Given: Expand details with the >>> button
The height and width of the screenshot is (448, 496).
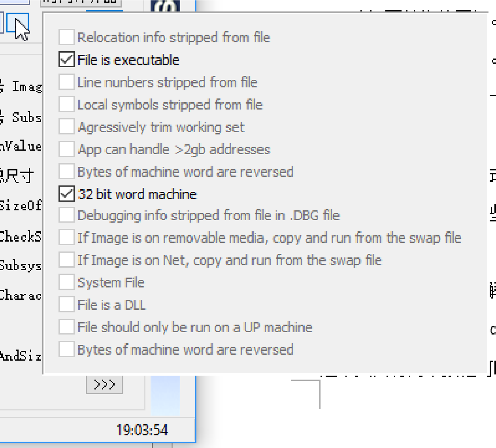Looking at the screenshot, I should (104, 384).
